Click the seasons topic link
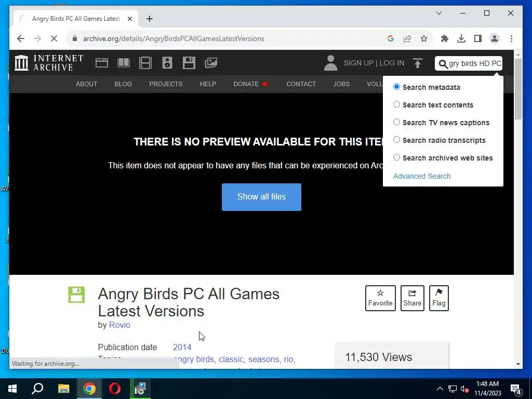This screenshot has height=399, width=532. click(264, 360)
